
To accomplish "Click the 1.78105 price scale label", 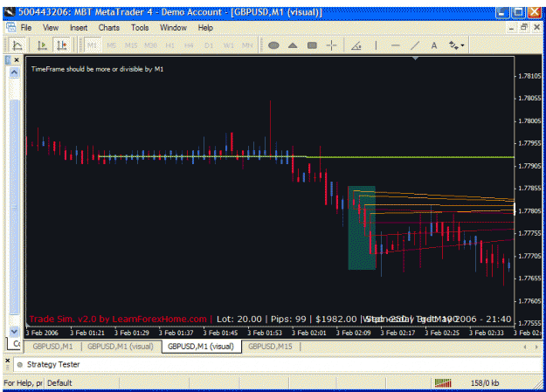I will (x=529, y=76).
